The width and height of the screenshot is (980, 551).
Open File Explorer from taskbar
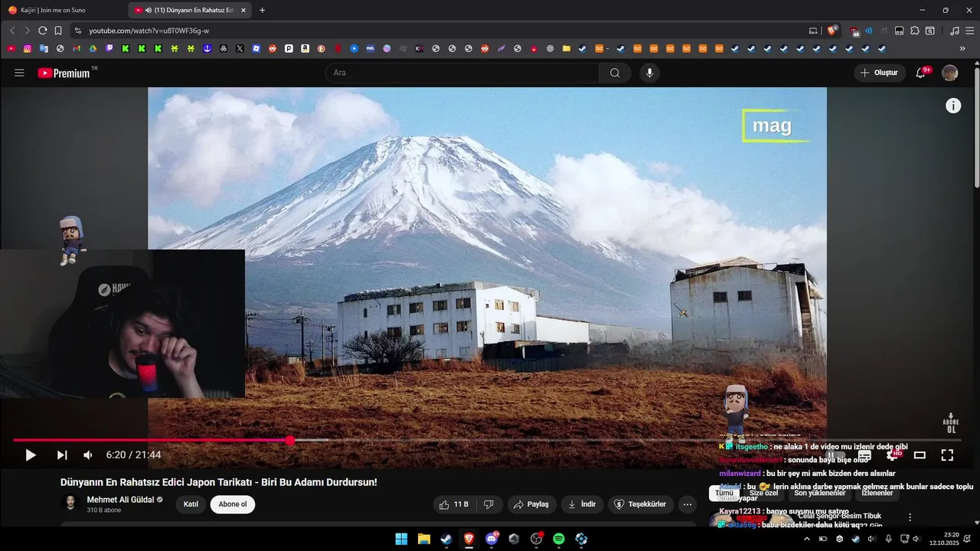423,539
